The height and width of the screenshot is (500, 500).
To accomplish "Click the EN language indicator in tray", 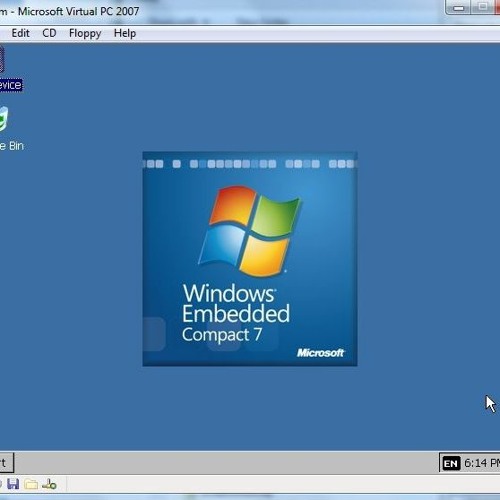I will pyautogui.click(x=451, y=463).
